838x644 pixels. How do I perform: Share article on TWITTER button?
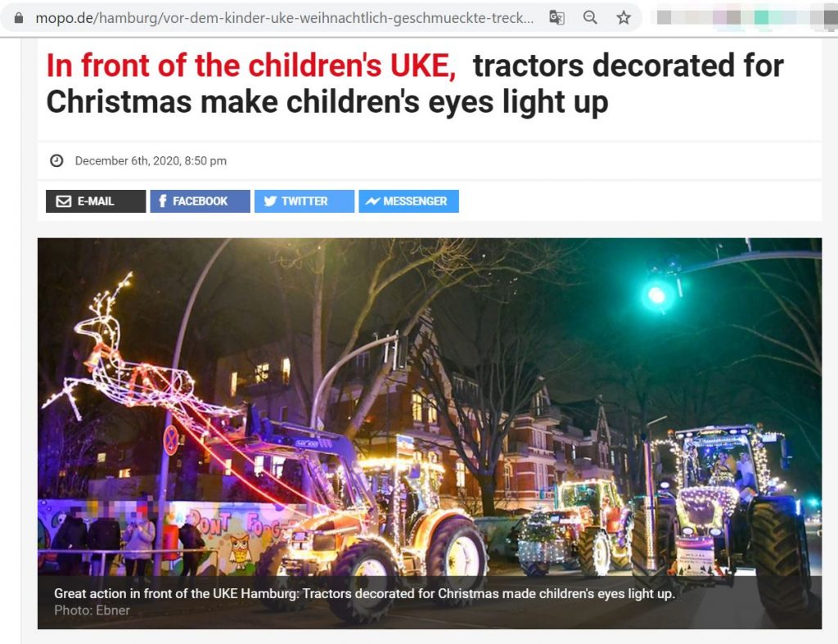pyautogui.click(x=304, y=201)
